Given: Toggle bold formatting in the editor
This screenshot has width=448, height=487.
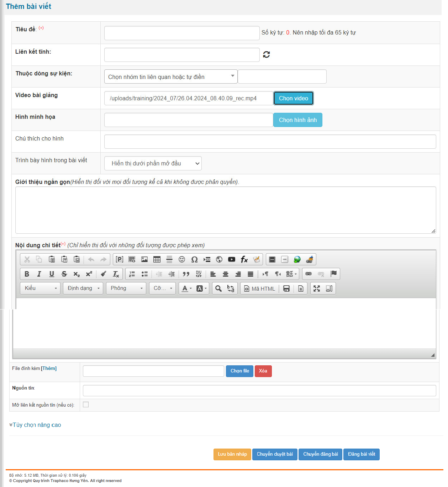Looking at the screenshot, I should (27, 274).
